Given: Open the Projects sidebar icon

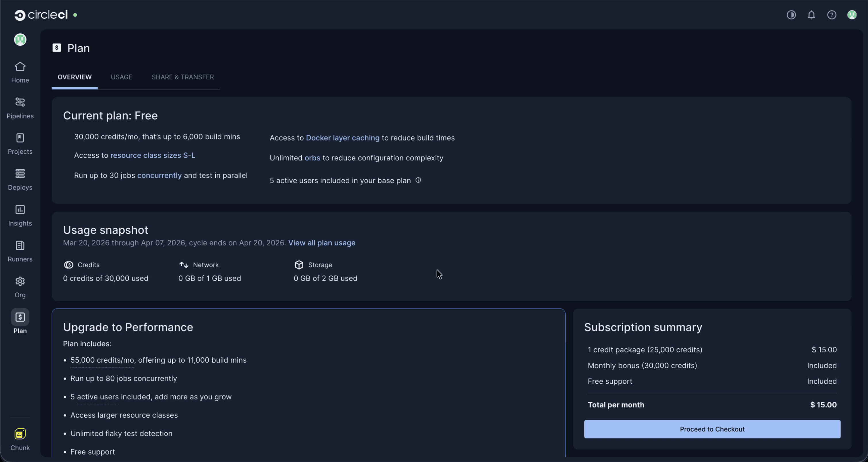Looking at the screenshot, I should click(x=20, y=143).
